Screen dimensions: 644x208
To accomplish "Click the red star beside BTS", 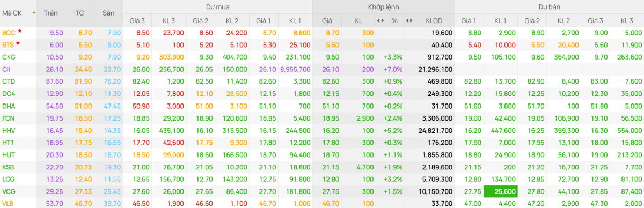I will (18, 43).
